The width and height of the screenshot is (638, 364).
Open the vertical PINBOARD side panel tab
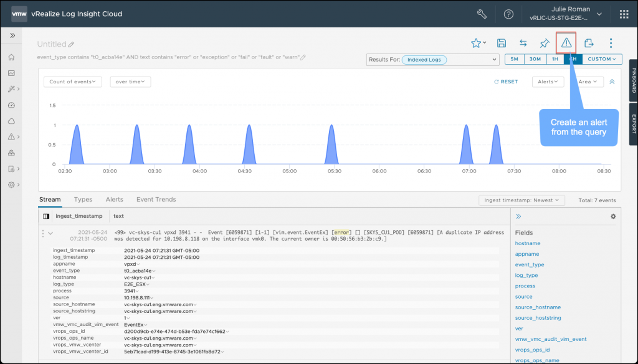pyautogui.click(x=634, y=81)
